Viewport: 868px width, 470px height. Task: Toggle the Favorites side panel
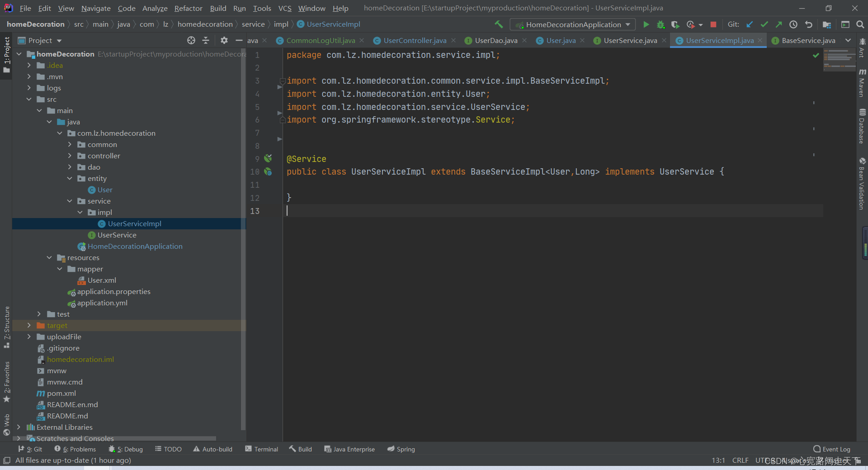click(7, 381)
